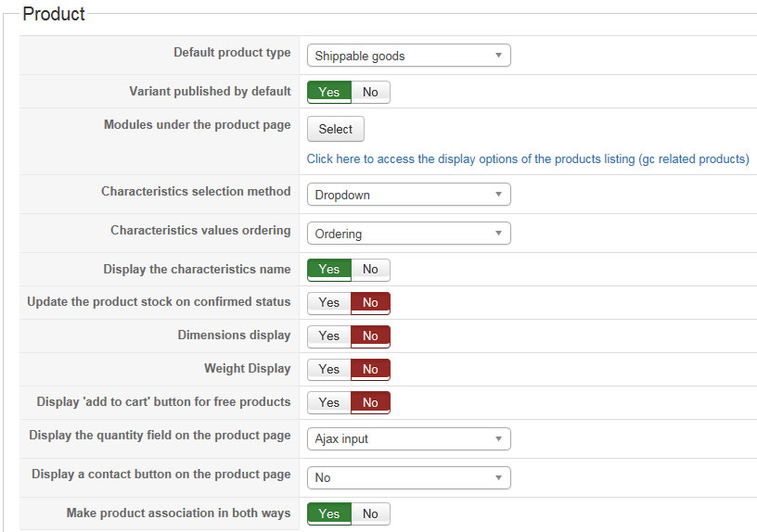Click the Select button for modules
This screenshot has height=532, width=757.
click(335, 129)
